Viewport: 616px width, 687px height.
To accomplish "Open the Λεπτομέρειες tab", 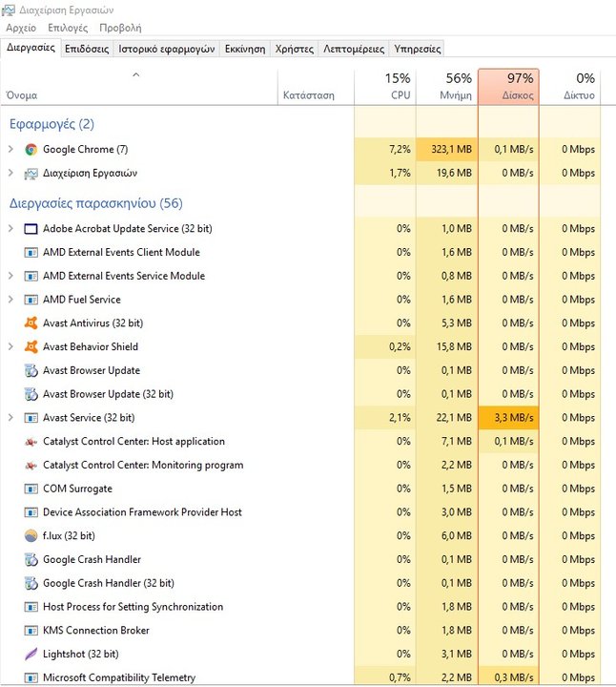I will tap(354, 49).
